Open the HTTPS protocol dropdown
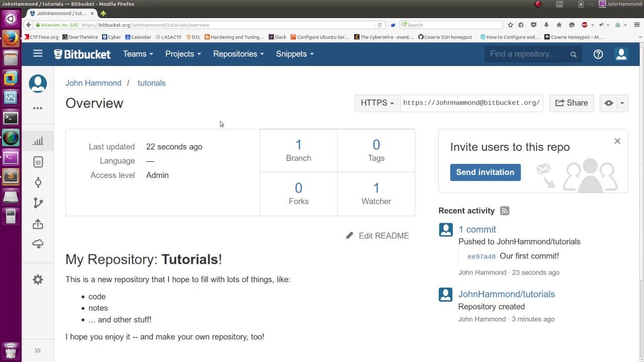 coord(377,103)
